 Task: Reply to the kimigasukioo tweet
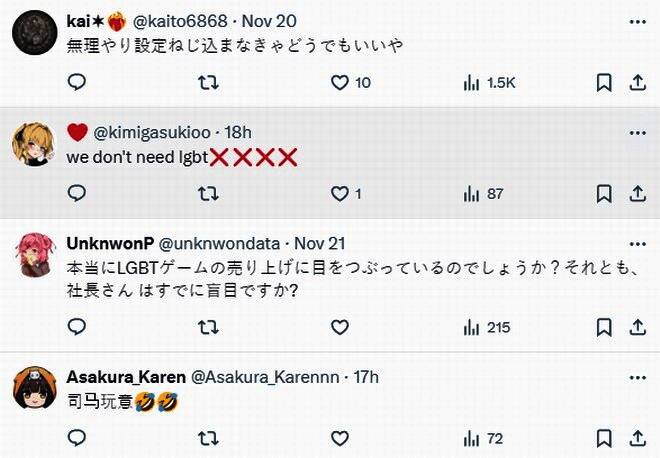[x=77, y=193]
